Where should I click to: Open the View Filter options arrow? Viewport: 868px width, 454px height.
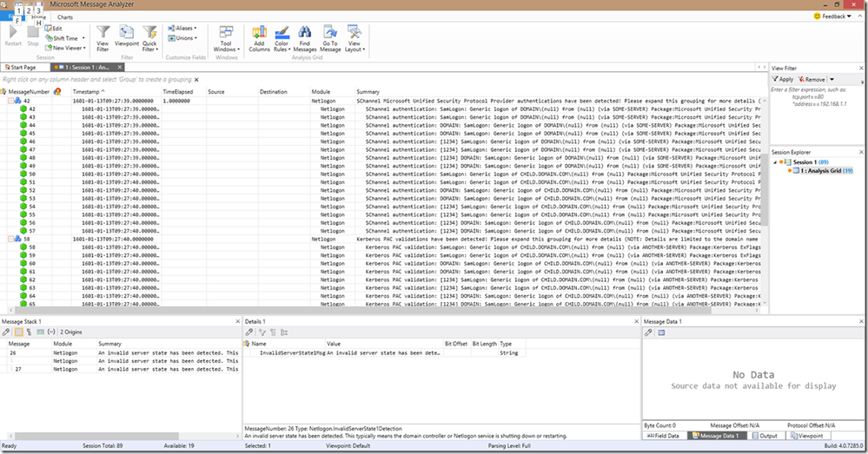point(832,80)
